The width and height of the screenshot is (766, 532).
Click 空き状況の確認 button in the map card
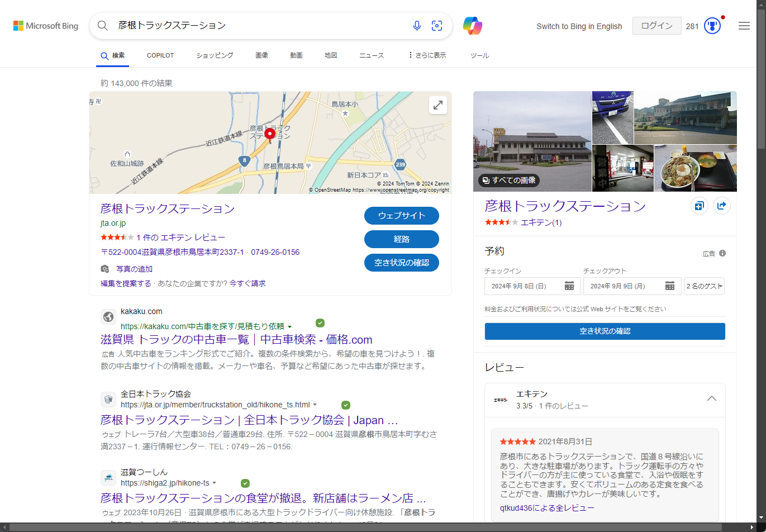point(402,263)
